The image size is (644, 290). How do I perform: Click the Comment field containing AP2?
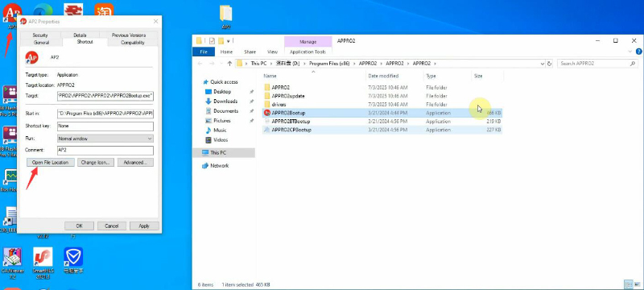click(105, 151)
